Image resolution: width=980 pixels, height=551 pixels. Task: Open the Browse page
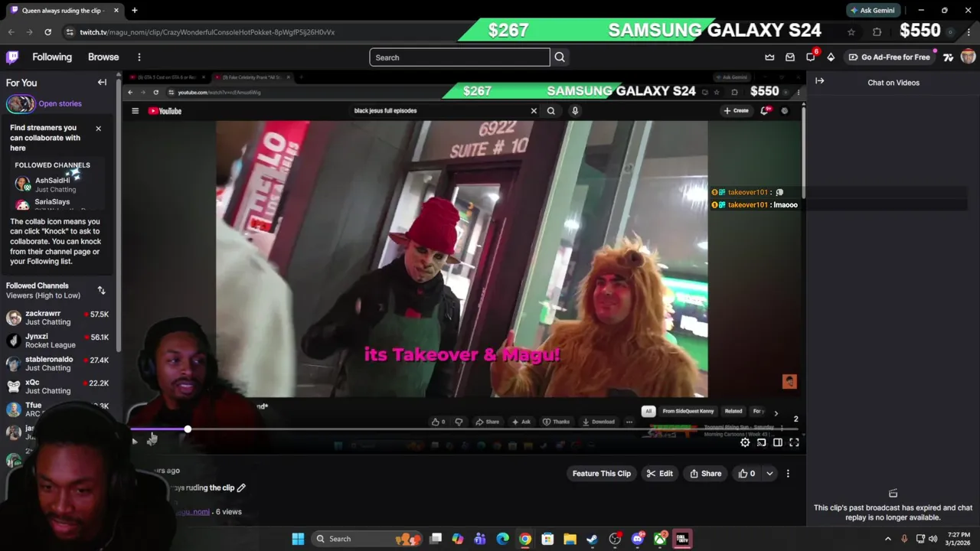click(x=103, y=57)
